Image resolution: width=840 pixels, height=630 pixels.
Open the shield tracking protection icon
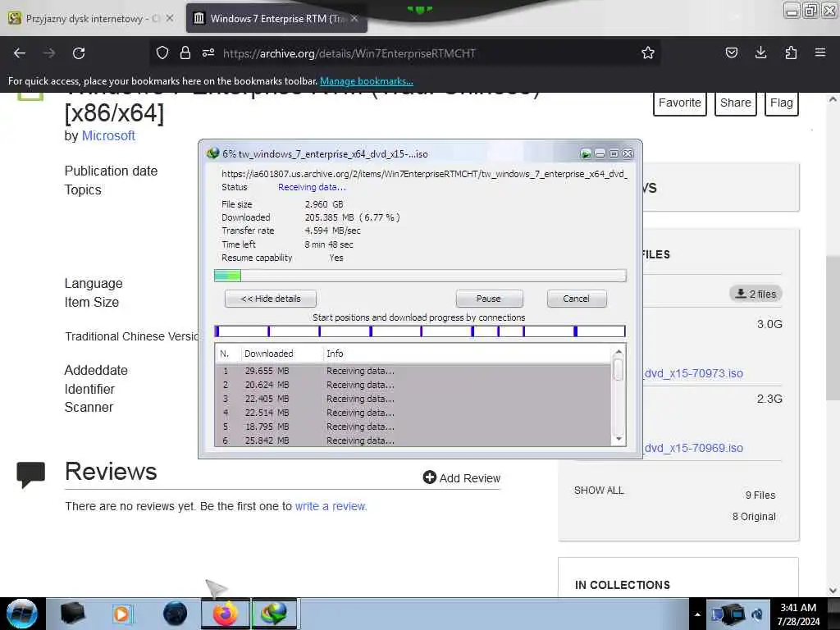[x=162, y=52]
